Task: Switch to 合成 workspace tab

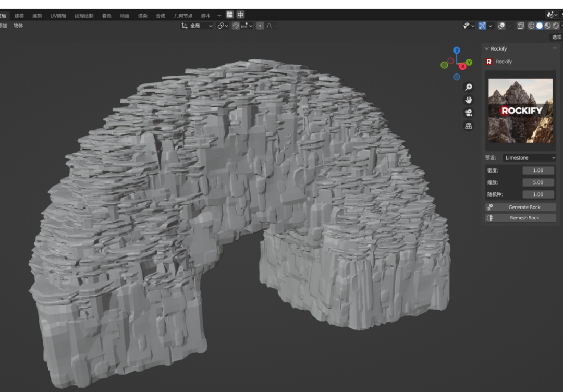Action: pyautogui.click(x=161, y=16)
